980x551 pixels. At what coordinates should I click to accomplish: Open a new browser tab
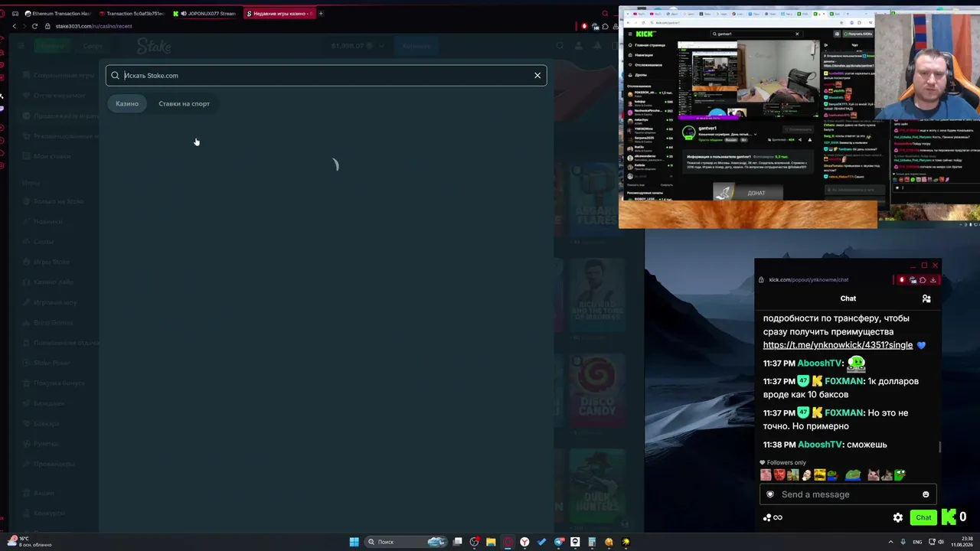click(321, 13)
